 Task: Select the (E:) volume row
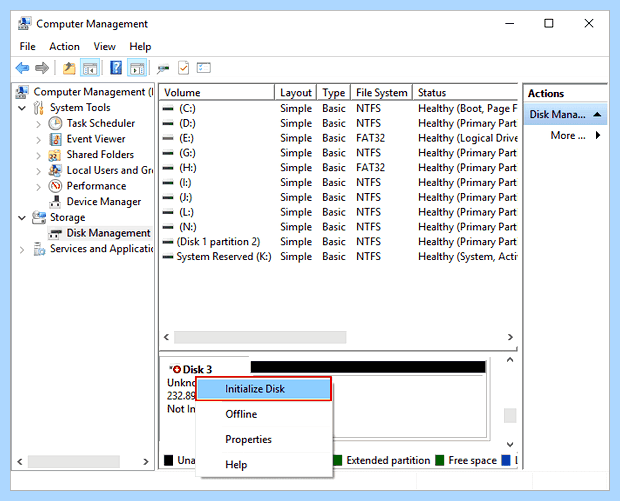(x=339, y=138)
